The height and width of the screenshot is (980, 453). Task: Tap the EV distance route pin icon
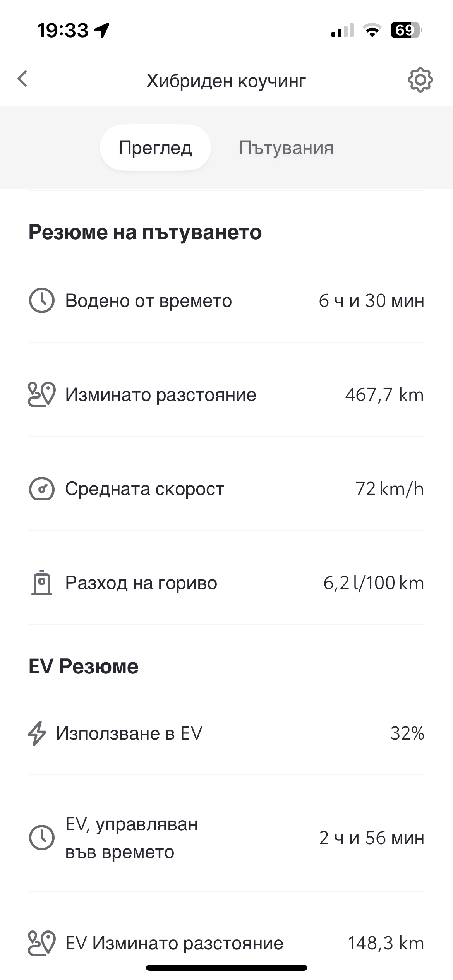[x=41, y=943]
